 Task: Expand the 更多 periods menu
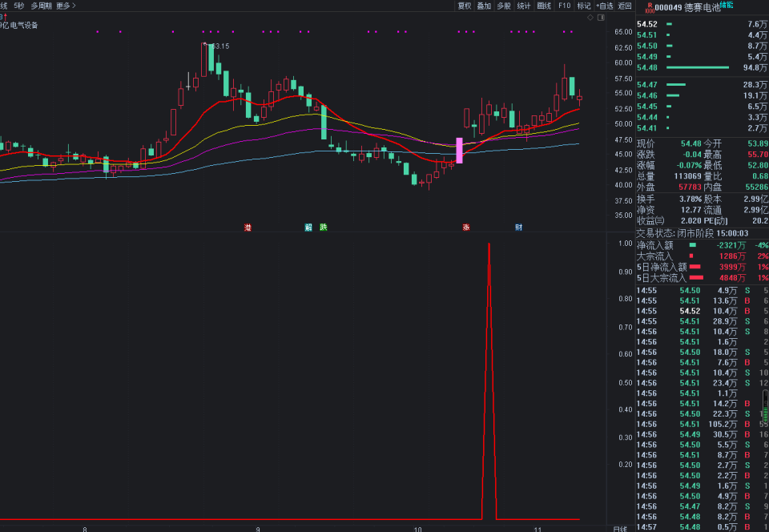pos(66,6)
